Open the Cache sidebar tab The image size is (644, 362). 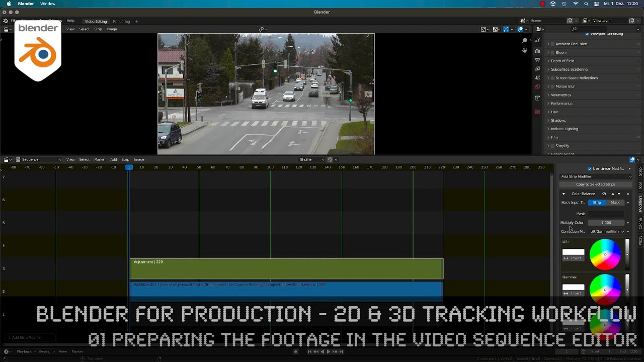(640, 223)
